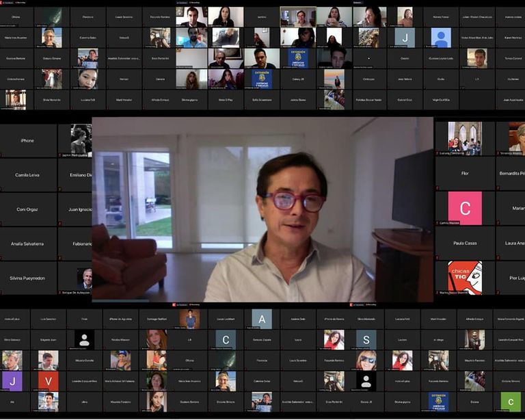The image size is (525, 420).
Task: Select the Emiliano participant tile
Action: (75, 175)
